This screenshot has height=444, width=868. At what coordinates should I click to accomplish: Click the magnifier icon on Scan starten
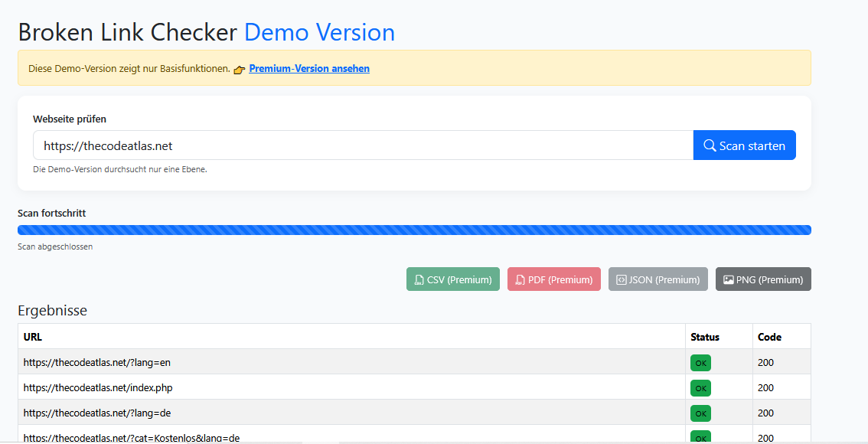click(x=710, y=145)
